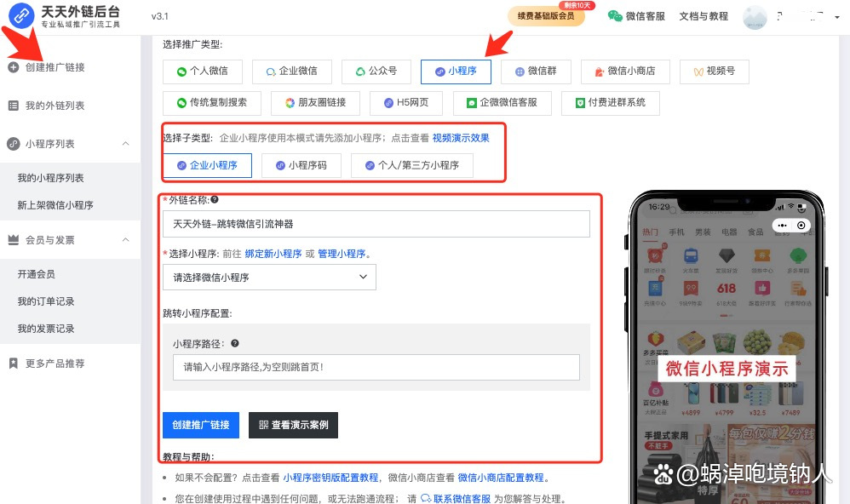Open the 绑定新小程序 link

pos(273,254)
